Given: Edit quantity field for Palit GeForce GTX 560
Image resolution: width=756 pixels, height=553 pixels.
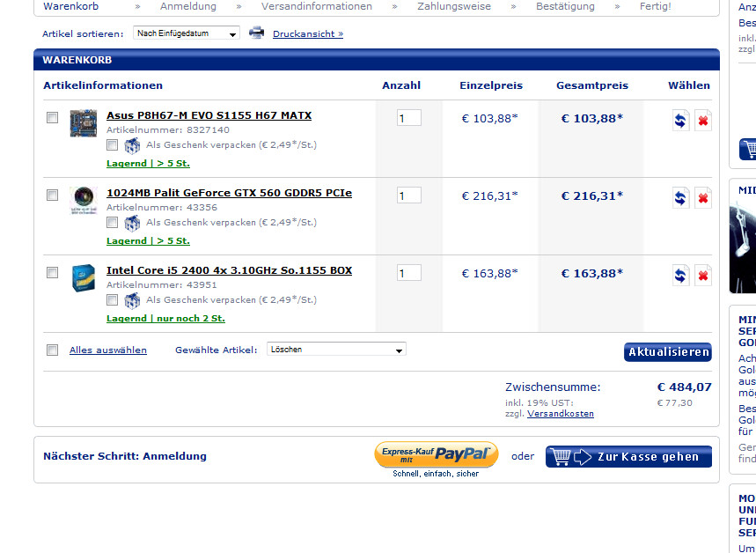Looking at the screenshot, I should click(x=409, y=195).
